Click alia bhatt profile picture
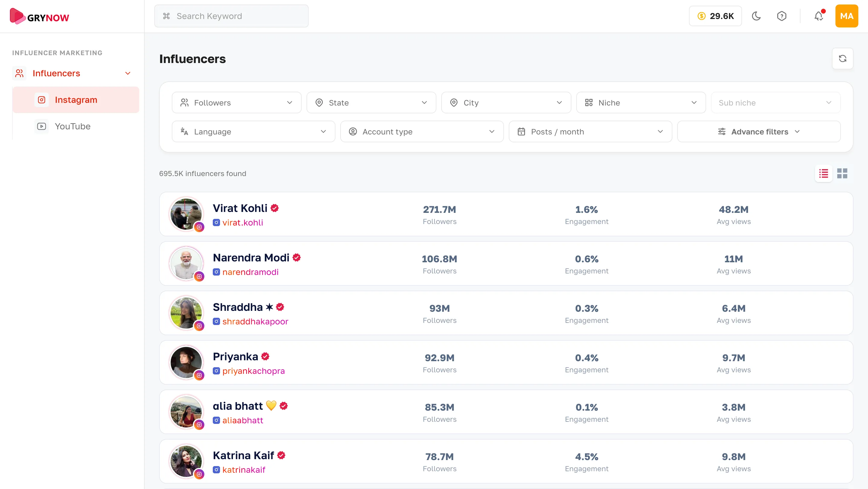This screenshot has width=868, height=489. [186, 412]
